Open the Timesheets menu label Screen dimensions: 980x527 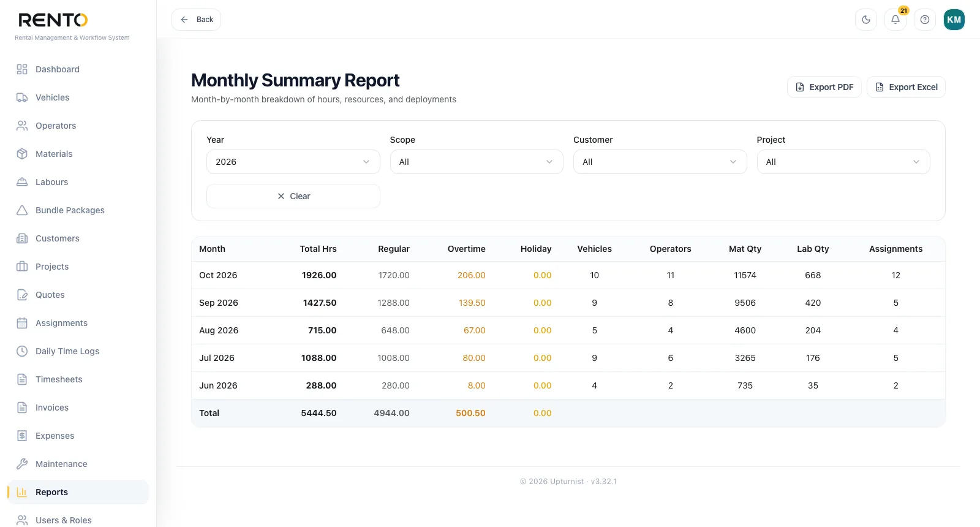(x=59, y=379)
